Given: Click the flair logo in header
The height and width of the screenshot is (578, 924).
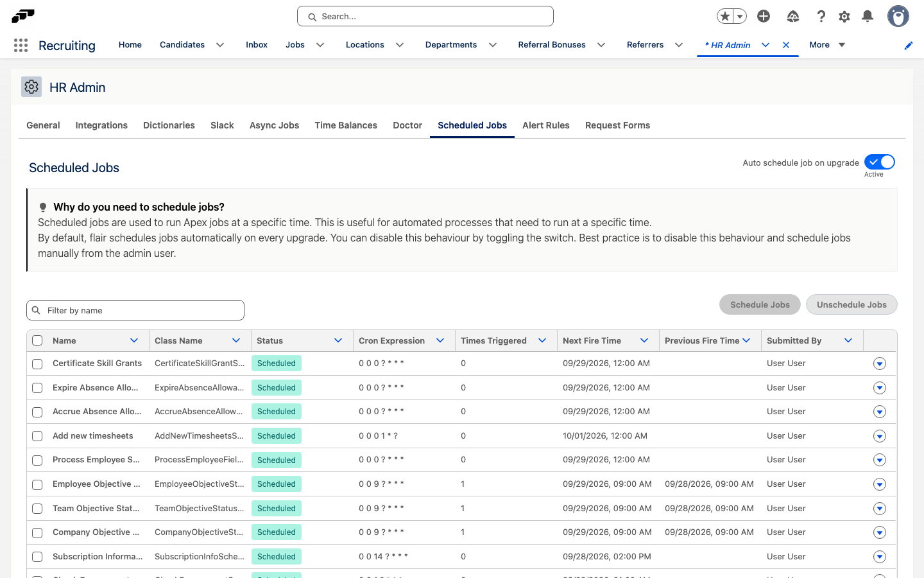Looking at the screenshot, I should [23, 16].
